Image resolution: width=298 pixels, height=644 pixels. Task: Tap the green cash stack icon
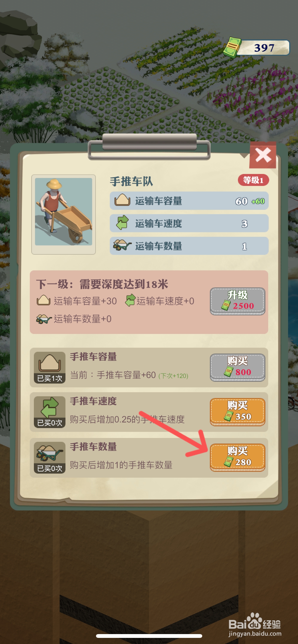tap(232, 47)
